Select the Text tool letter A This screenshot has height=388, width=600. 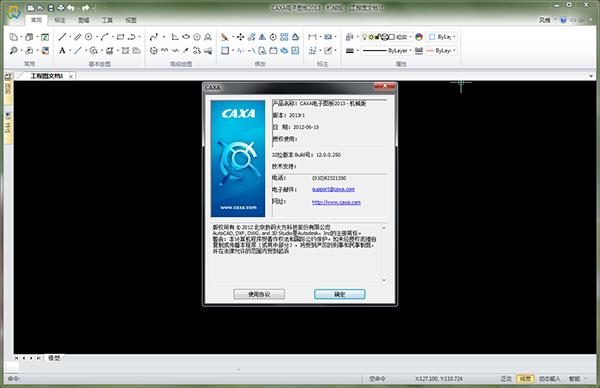pos(62,51)
